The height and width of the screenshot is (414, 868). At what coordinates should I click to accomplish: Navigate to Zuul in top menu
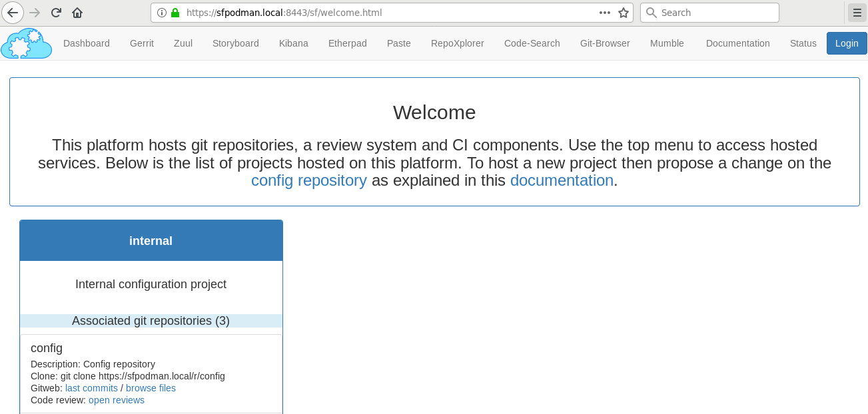tap(183, 43)
